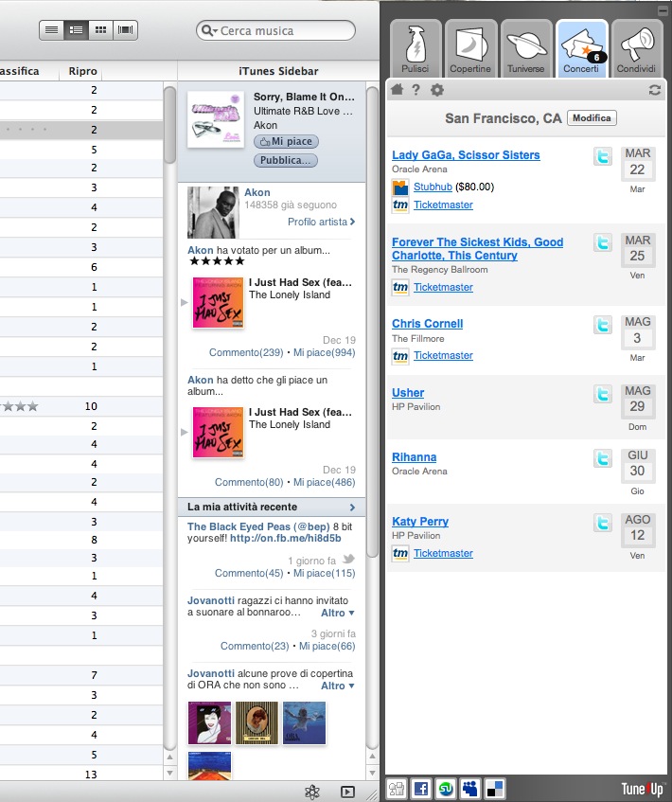The image size is (672, 802).
Task: Share via Delicious icon
Action: tap(495, 789)
